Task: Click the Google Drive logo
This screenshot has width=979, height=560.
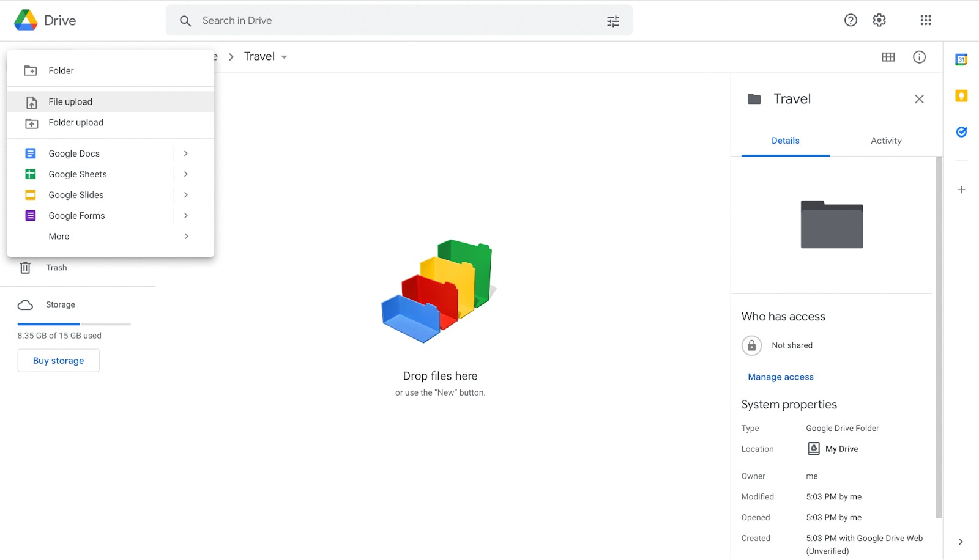Action: (26, 20)
